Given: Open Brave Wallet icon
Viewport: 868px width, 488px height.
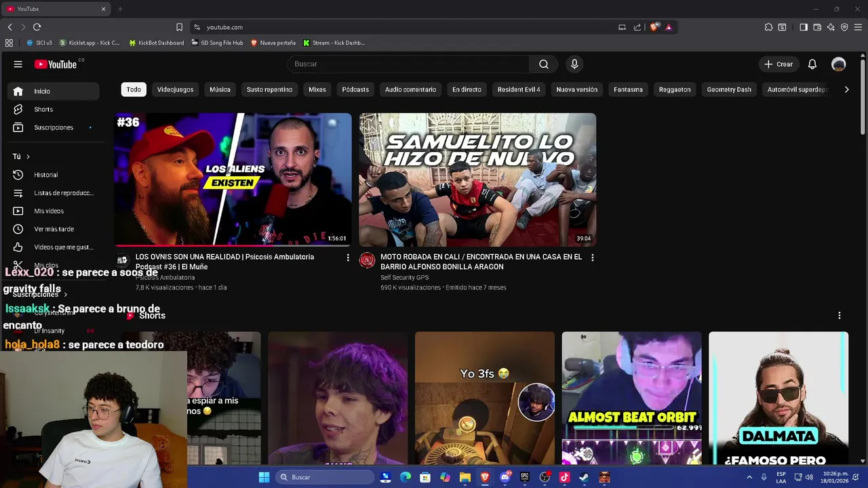Looking at the screenshot, I should 817,27.
